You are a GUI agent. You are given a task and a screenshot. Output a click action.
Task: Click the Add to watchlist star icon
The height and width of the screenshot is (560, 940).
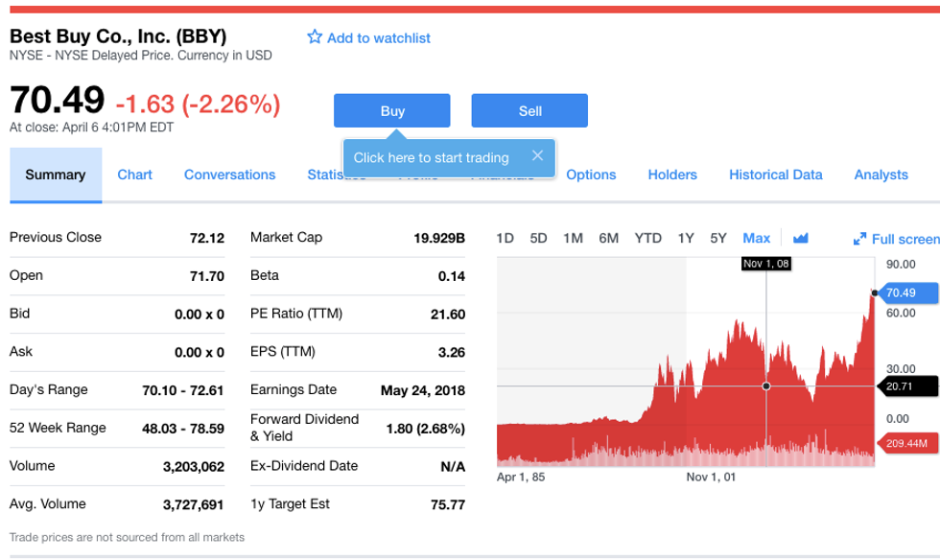[315, 37]
